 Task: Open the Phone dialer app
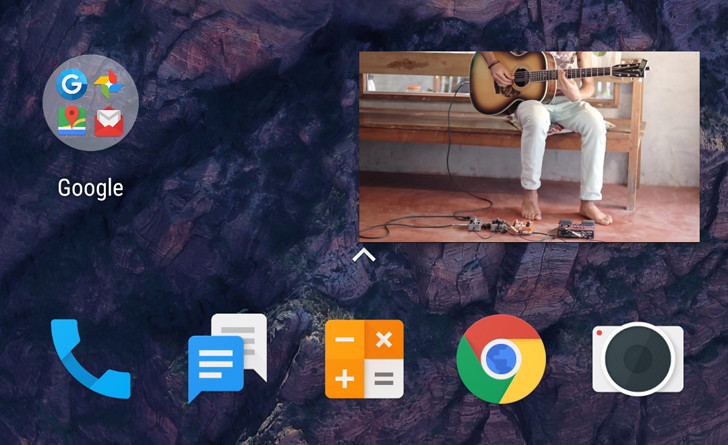[90, 359]
